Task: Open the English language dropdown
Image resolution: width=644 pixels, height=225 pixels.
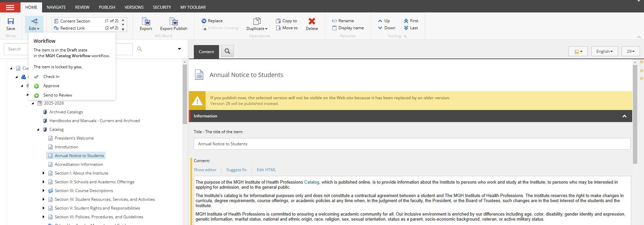Action: click(604, 51)
